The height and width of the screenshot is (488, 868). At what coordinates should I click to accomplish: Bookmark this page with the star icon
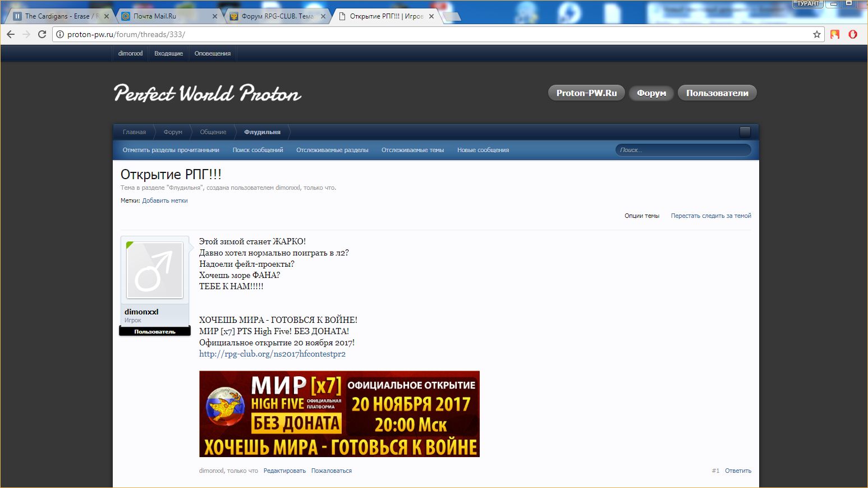817,34
